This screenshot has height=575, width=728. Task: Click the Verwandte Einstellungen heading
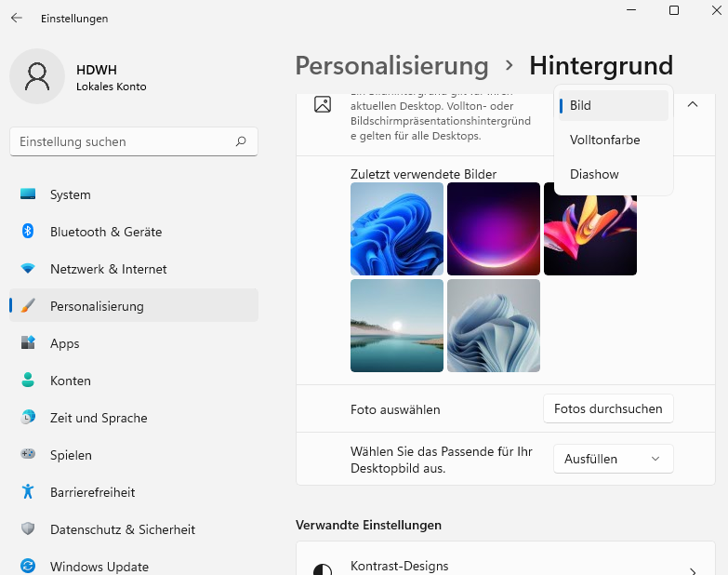tap(368, 525)
